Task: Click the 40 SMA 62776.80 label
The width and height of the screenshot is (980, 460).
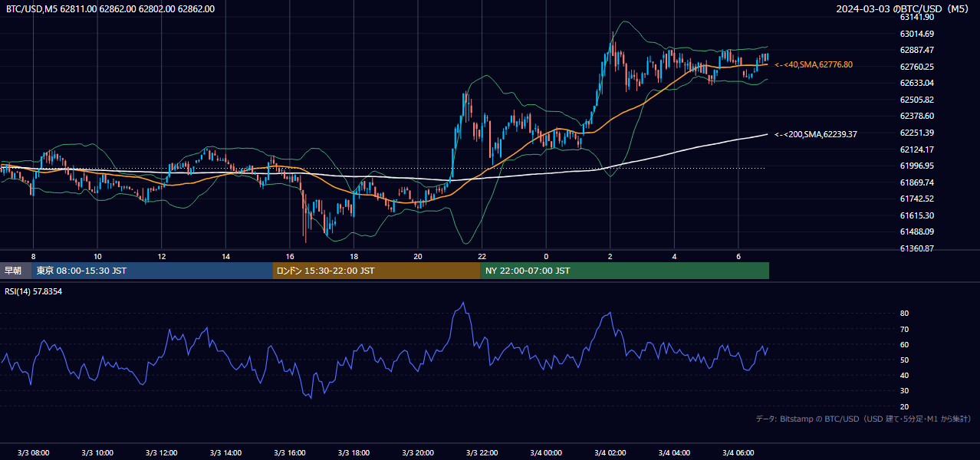Action: pyautogui.click(x=814, y=65)
